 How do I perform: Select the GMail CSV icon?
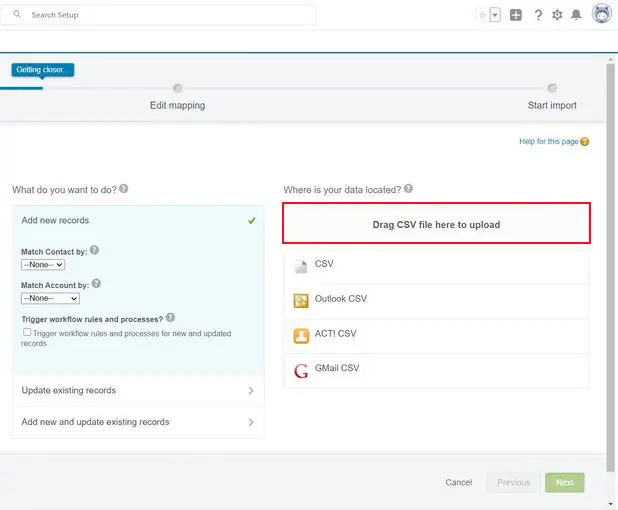point(301,370)
